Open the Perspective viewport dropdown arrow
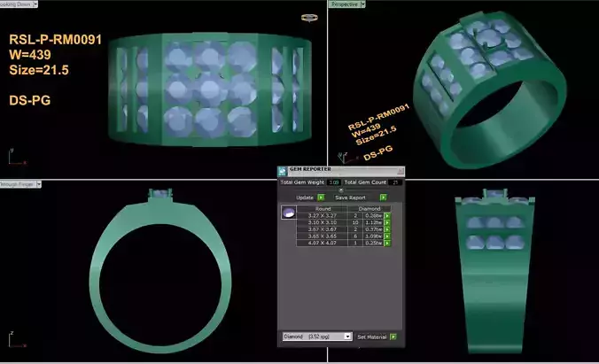The width and height of the screenshot is (599, 364). (x=363, y=4)
